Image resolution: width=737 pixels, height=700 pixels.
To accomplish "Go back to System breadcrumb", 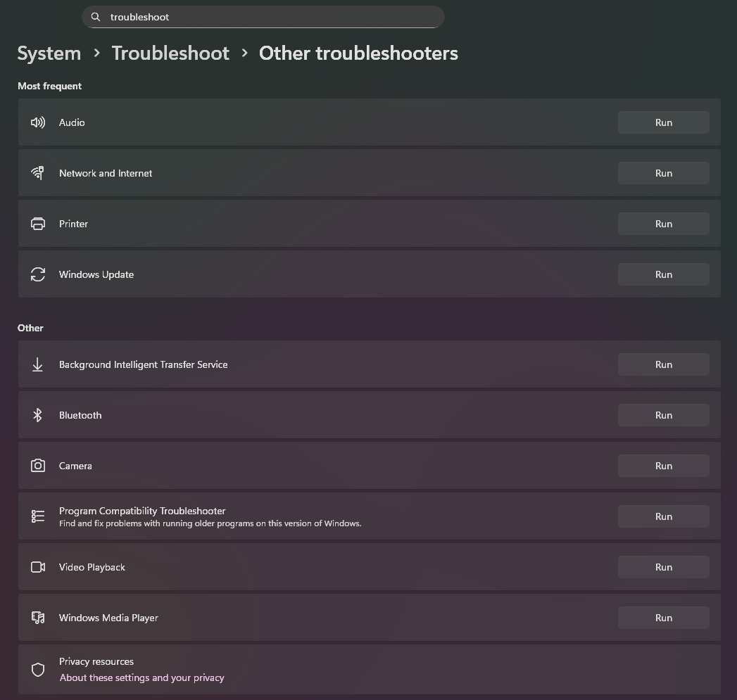I will click(49, 53).
